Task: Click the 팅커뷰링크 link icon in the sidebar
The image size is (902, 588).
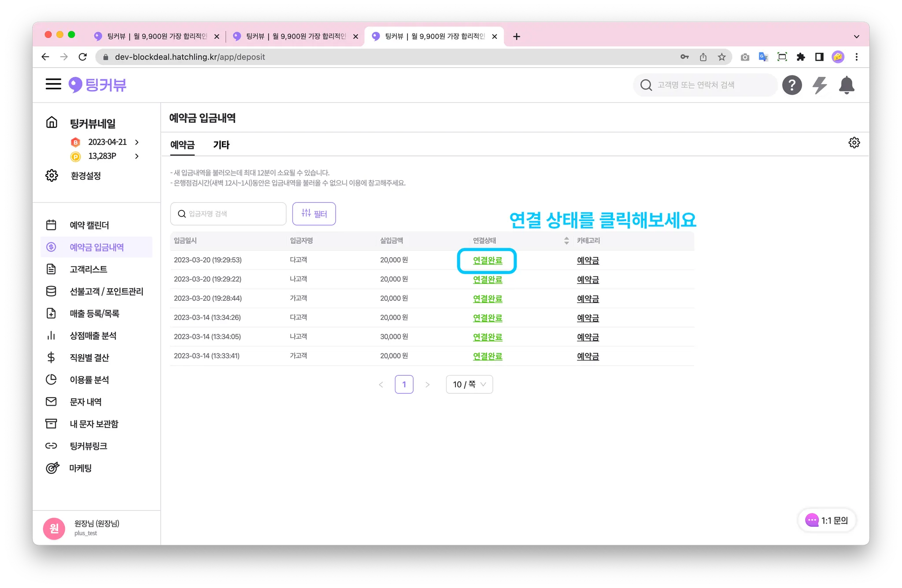Action: tap(51, 446)
